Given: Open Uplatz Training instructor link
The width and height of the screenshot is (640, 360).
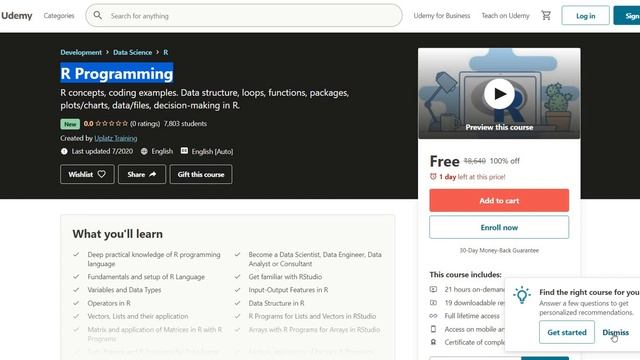Looking at the screenshot, I should pos(116,138).
